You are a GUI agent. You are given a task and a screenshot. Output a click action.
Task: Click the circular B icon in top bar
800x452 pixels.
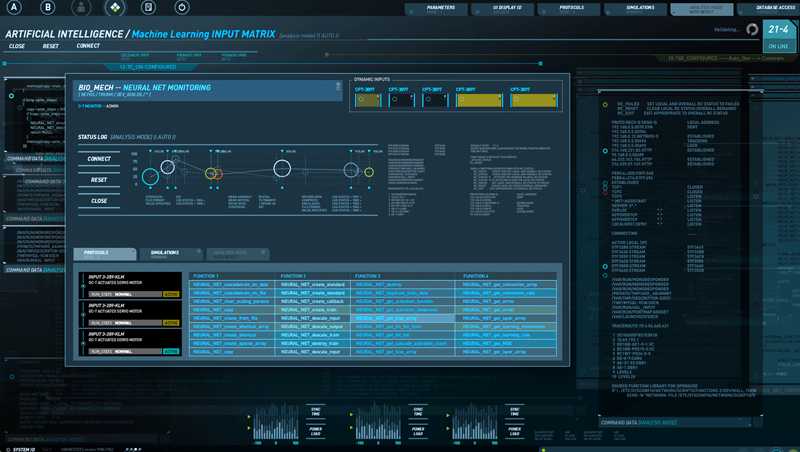pos(49,8)
